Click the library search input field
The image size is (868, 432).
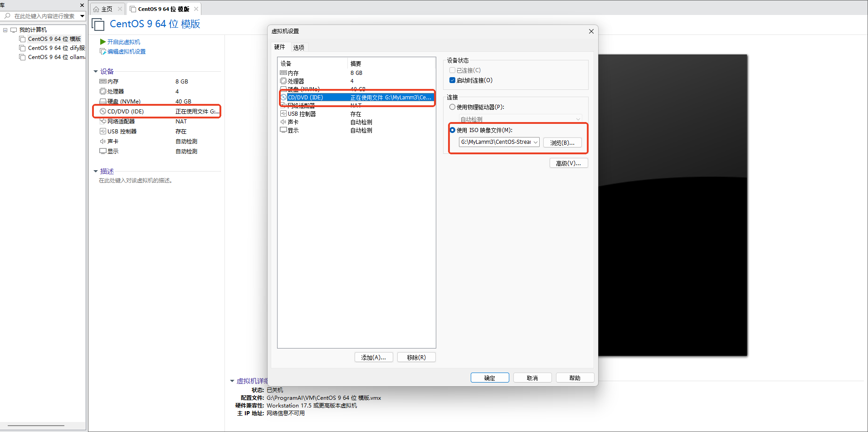(x=44, y=16)
